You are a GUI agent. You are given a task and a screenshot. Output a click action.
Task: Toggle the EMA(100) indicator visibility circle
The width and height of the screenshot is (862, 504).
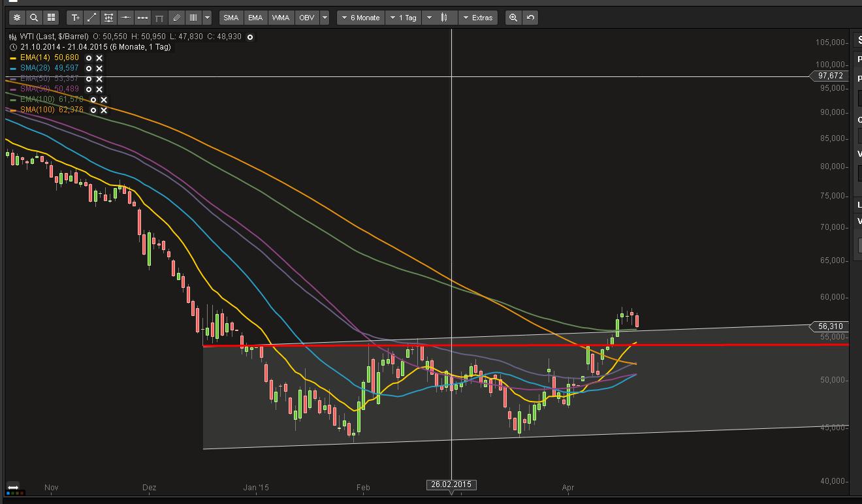[92, 99]
